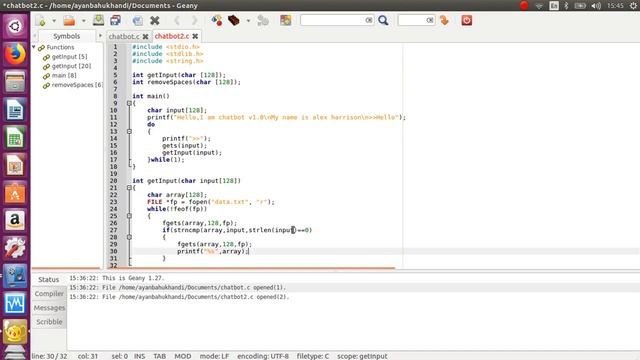Open the build options dropdown arrow

tap(248, 21)
